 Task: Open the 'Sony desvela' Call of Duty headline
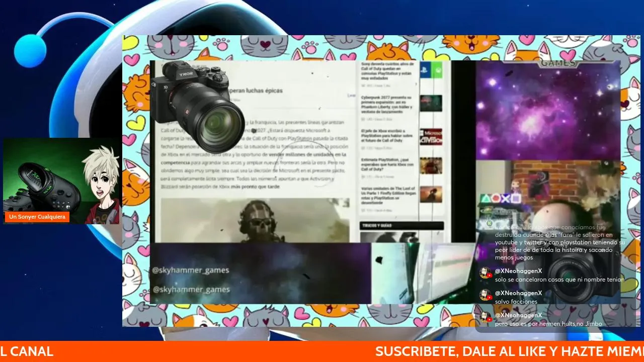tap(387, 71)
